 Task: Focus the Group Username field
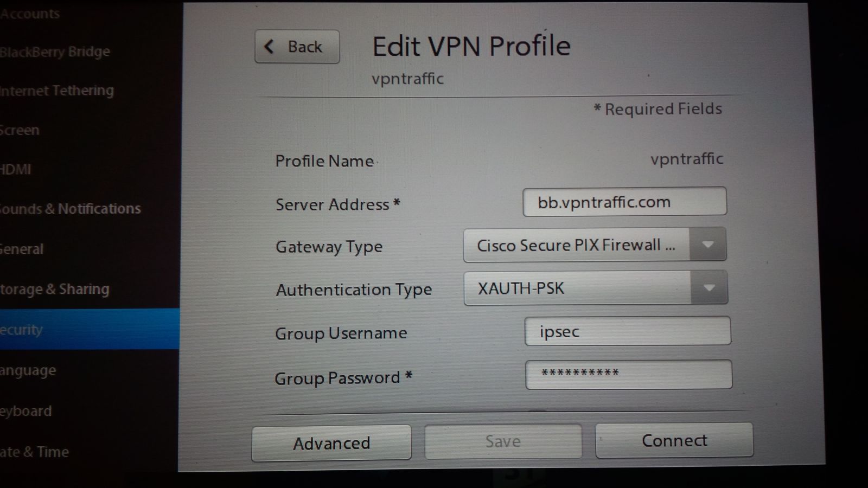click(x=628, y=331)
